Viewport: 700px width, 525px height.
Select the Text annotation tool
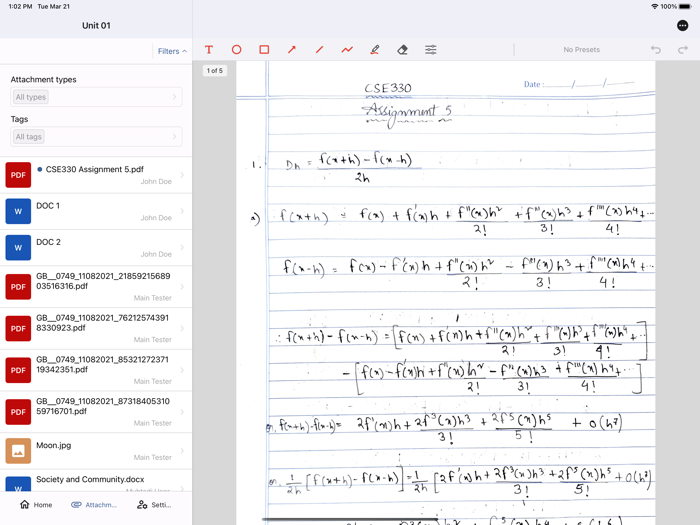209,50
